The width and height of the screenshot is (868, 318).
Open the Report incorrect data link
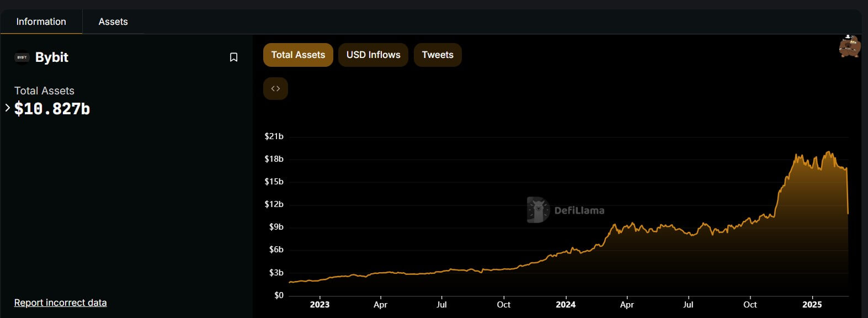tap(61, 303)
